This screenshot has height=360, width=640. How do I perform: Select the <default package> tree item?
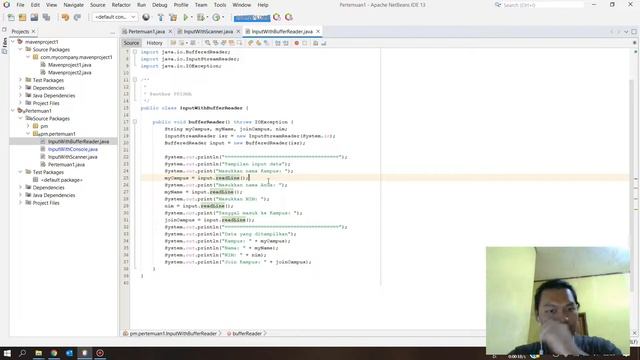point(62,180)
